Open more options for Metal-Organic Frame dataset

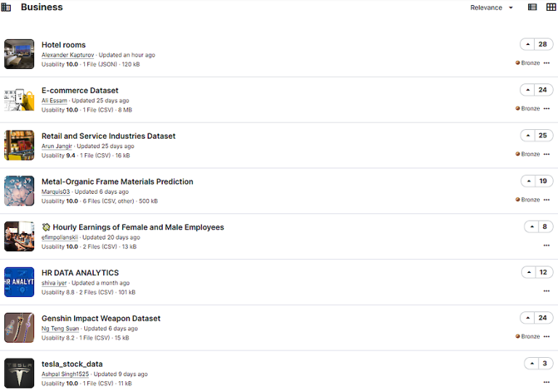[546, 200]
